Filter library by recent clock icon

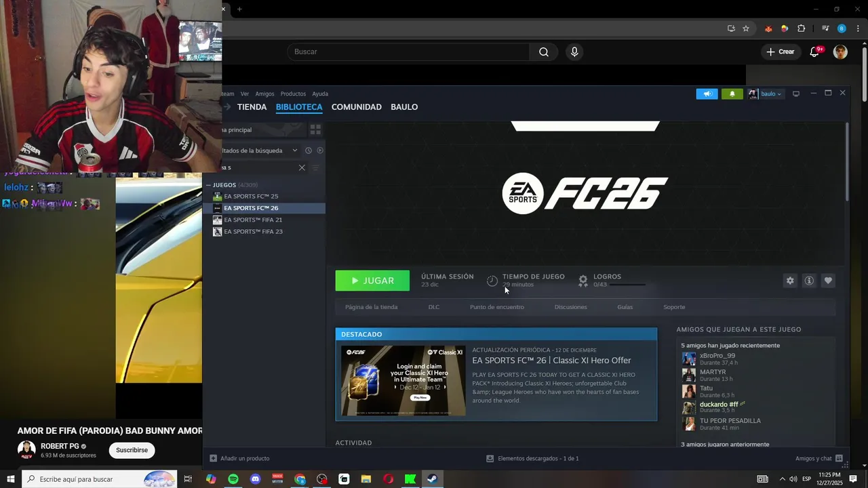point(308,150)
